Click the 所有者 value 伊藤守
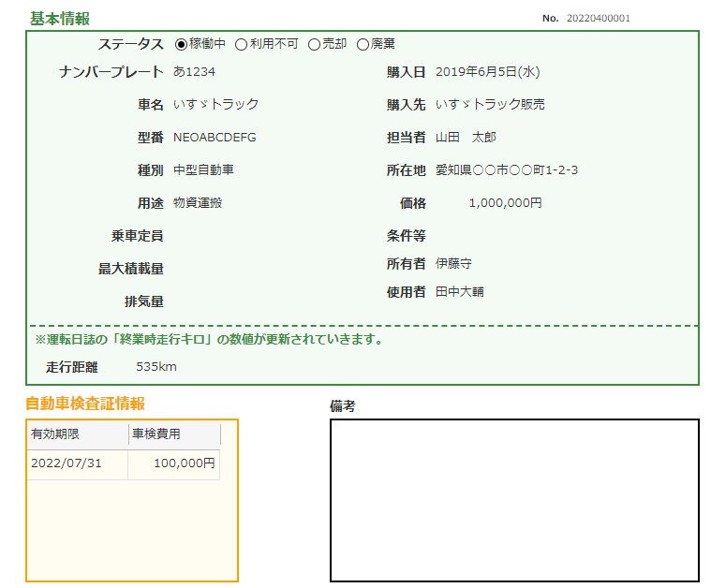This screenshot has height=588, width=711. pos(453,264)
